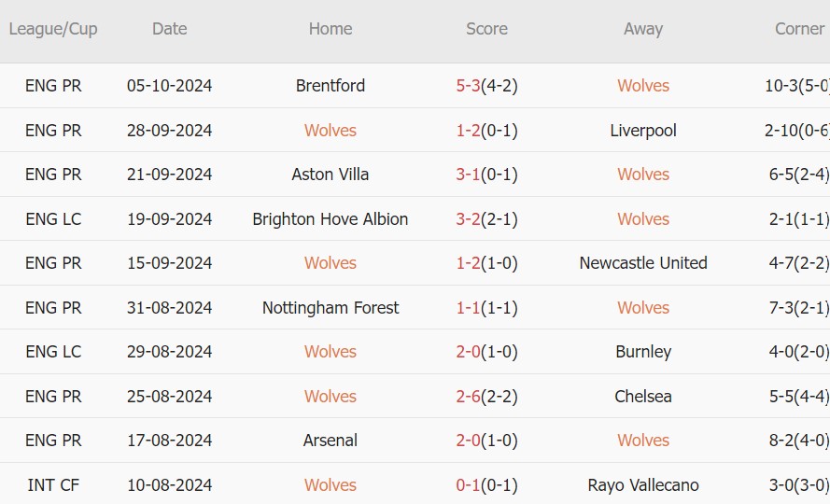Viewport: 830px width, 504px height.
Task: Select Wolves home team in Burnley match
Action: click(331, 352)
